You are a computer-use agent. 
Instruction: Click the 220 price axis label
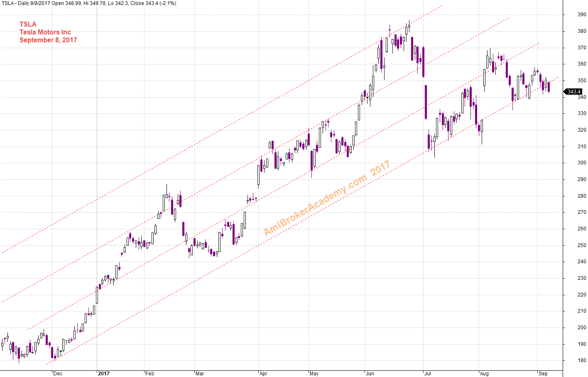point(582,295)
